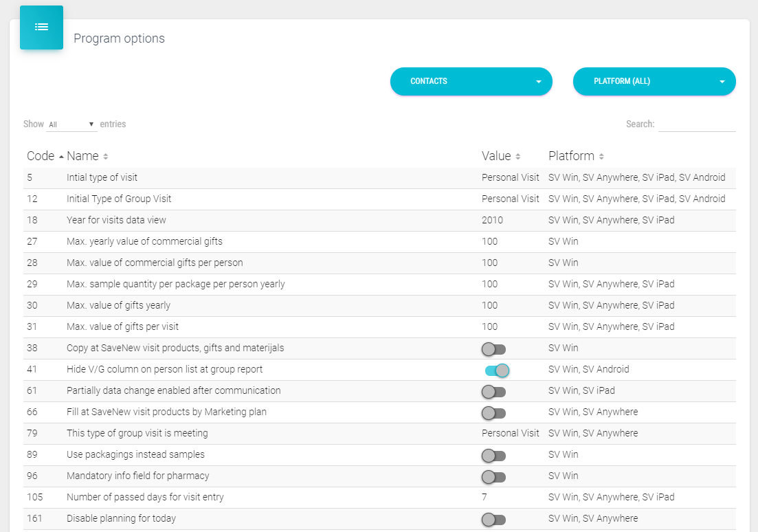Screen dimensions: 758x532
Task: Click sort arrows beside Platform header
Action: [601, 157]
